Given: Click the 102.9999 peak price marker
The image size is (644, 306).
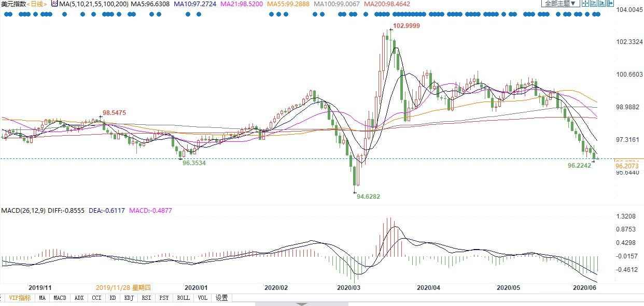Looking at the screenshot, I should pyautogui.click(x=407, y=25).
